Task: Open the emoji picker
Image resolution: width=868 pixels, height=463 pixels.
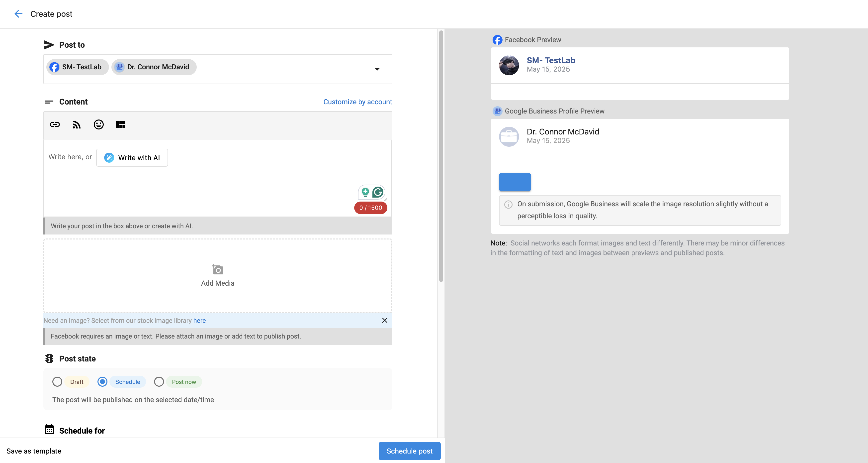Action: (98, 125)
